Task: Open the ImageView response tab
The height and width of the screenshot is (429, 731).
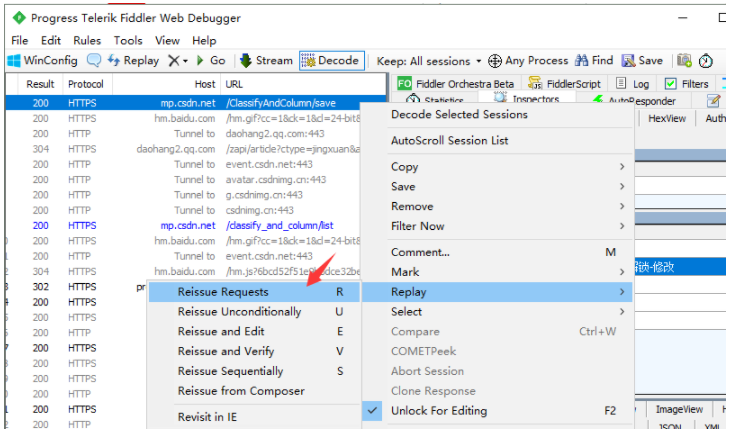Action: click(x=679, y=409)
